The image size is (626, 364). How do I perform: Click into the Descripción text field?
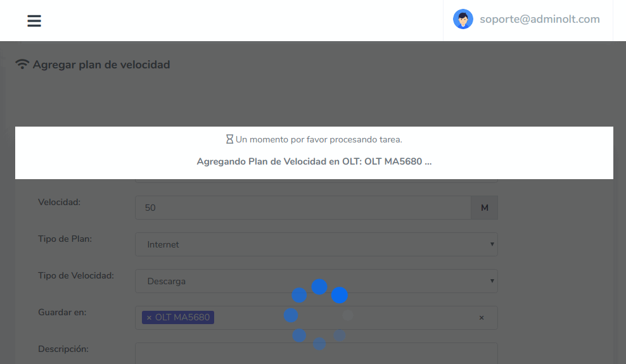click(x=316, y=353)
